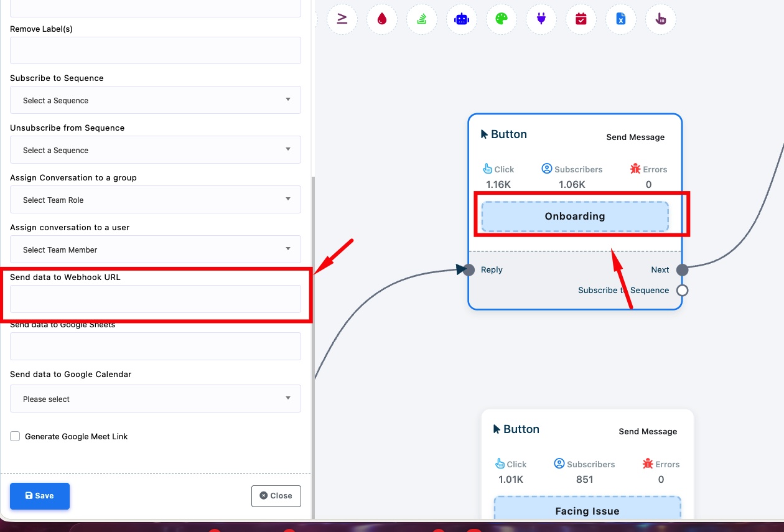
Task: Open the Google Calendar Please select dropdown
Action: [156, 398]
